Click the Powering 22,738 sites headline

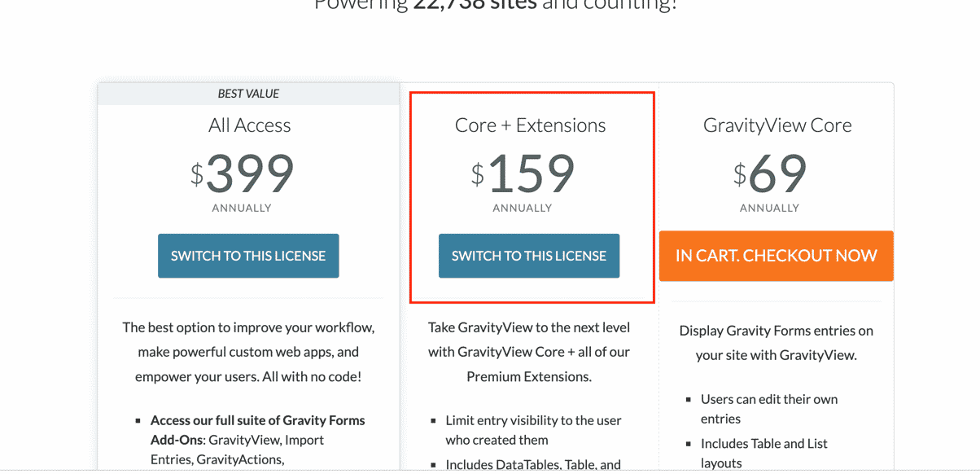tap(496, 5)
